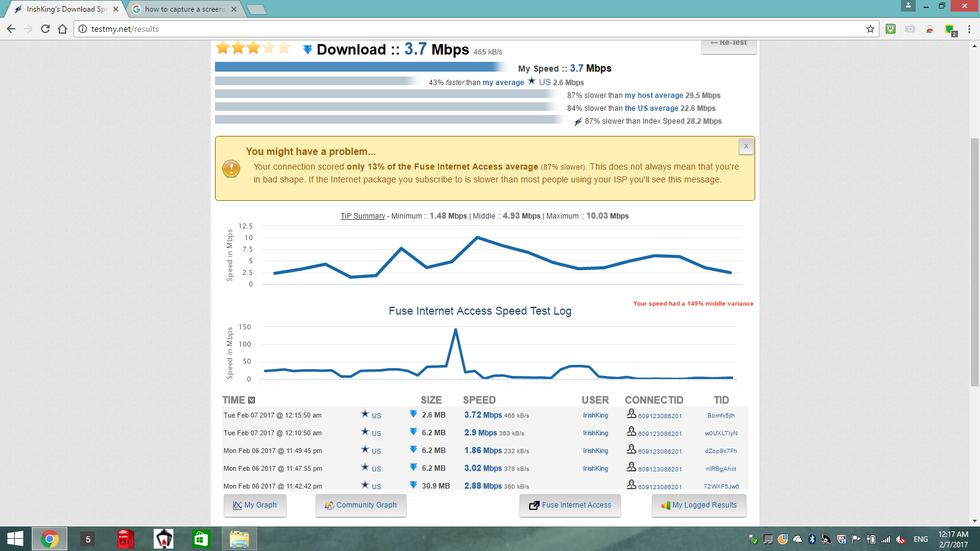Click the Action Center flag tray icon

pos(856,539)
